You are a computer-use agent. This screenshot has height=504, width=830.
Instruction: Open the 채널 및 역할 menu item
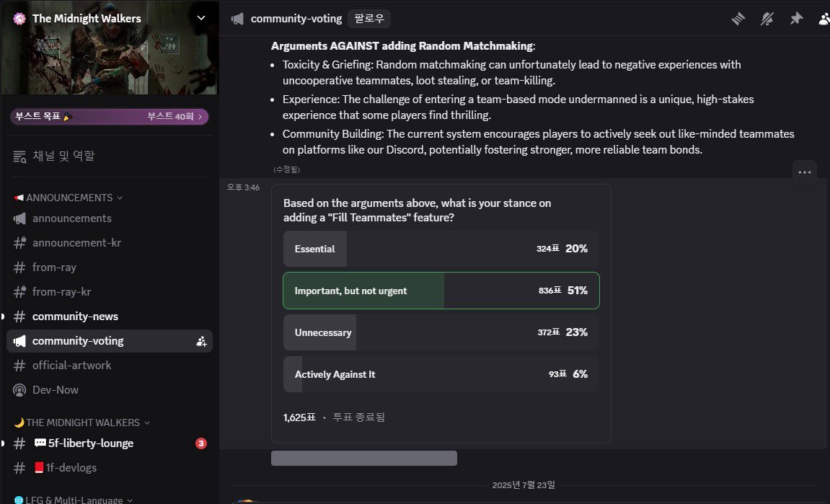tap(63, 156)
